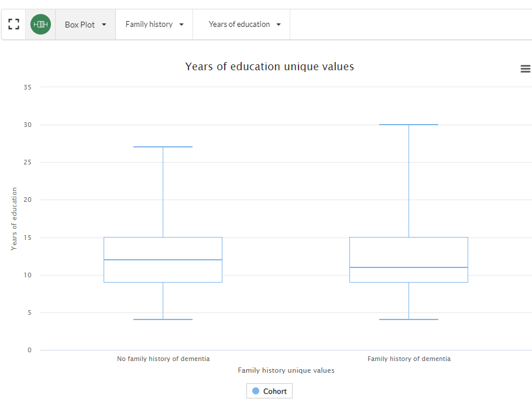
Task: Click the 'Family history unique values' axis title
Action: point(286,370)
